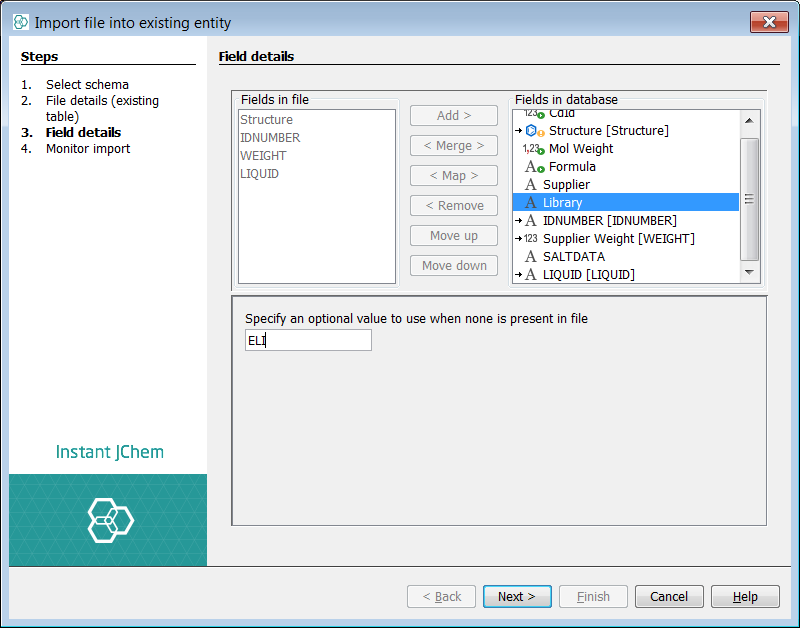This screenshot has width=800, height=628.
Task: Click the default value text field
Action: [308, 341]
